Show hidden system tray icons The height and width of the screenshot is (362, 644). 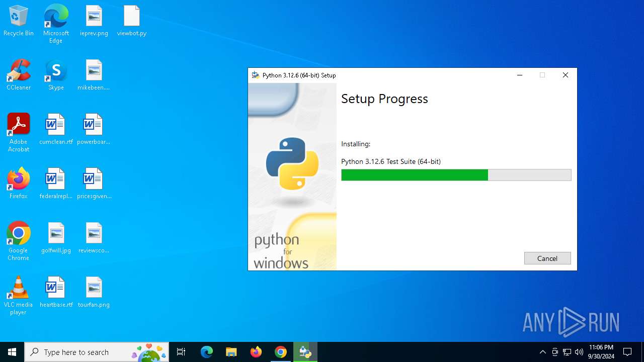543,352
